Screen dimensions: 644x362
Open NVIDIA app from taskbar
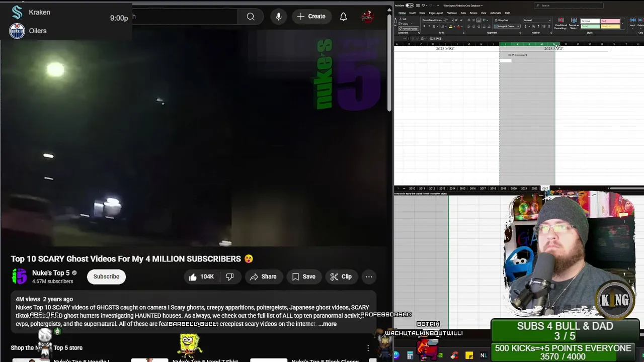(x=440, y=355)
